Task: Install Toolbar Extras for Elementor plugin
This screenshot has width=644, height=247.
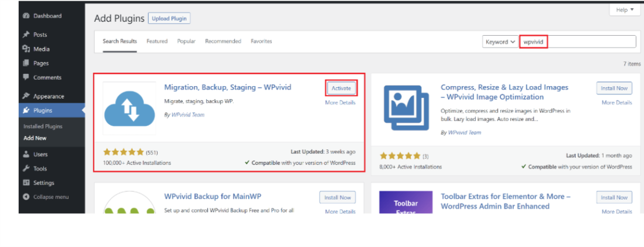Action: click(615, 198)
